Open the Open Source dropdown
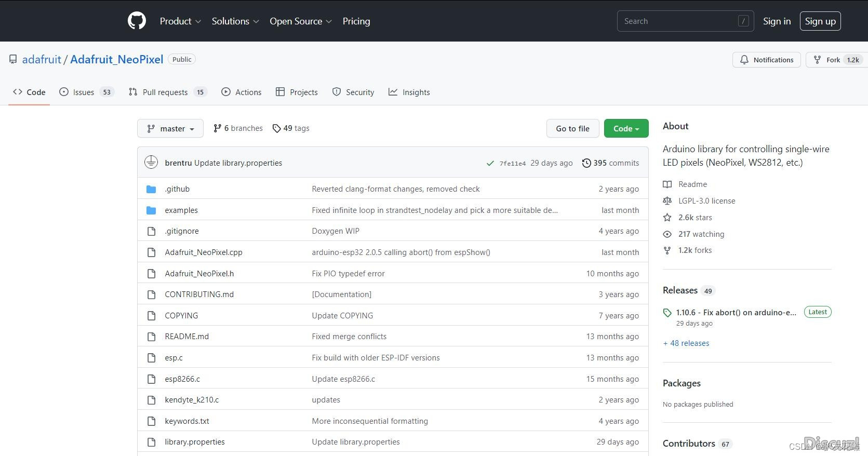868x456 pixels. coord(301,21)
